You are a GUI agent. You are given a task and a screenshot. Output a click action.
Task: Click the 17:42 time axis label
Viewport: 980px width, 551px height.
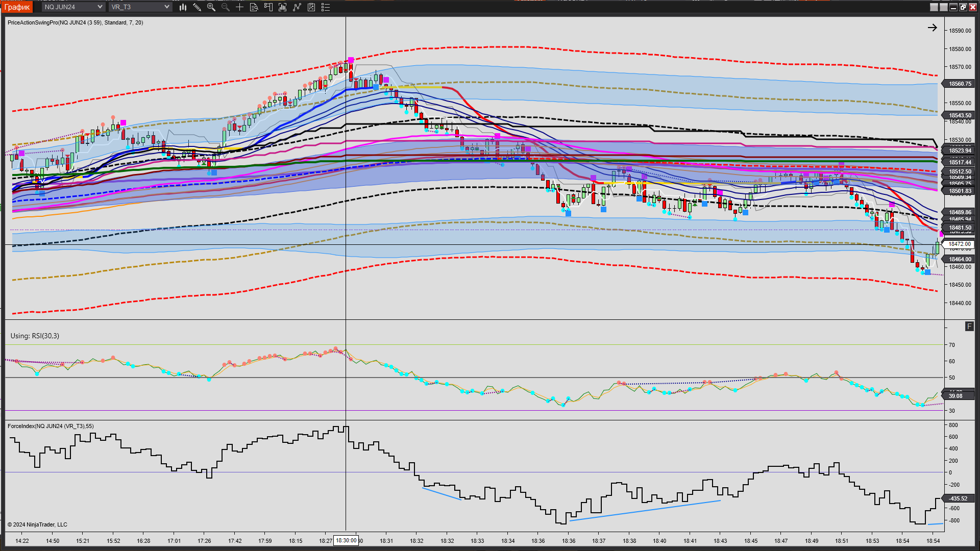[235, 541]
